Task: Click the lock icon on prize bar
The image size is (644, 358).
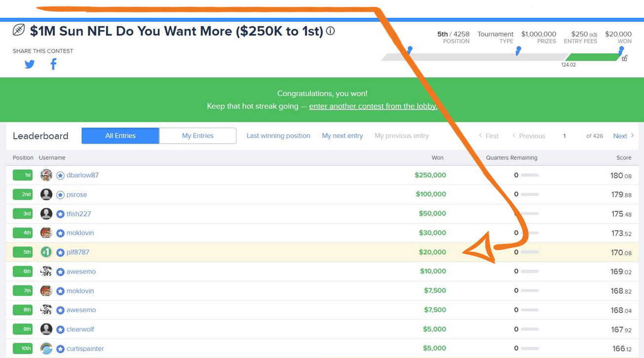Action: point(625,58)
